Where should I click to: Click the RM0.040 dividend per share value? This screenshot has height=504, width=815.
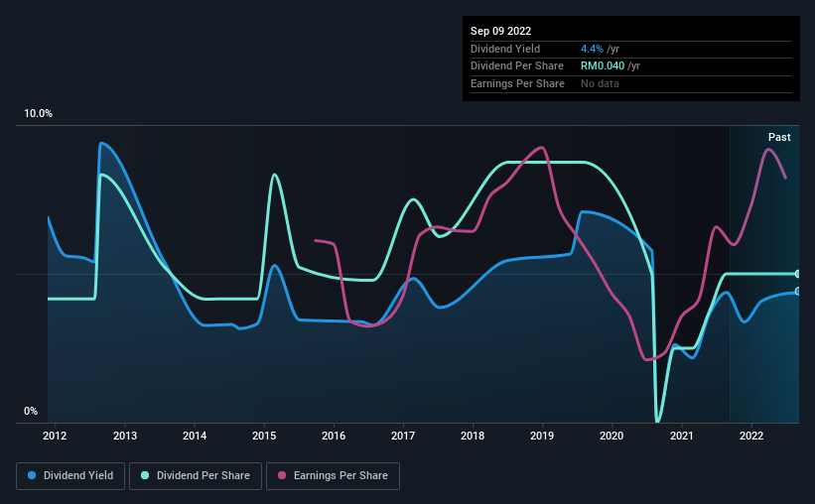603,66
